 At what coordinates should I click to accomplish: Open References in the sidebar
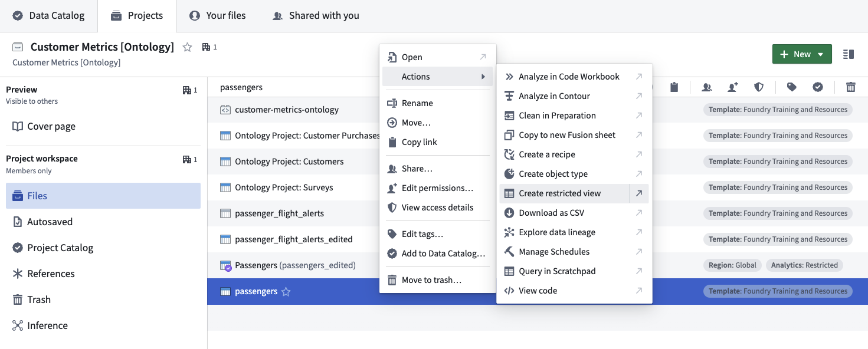[103, 274]
